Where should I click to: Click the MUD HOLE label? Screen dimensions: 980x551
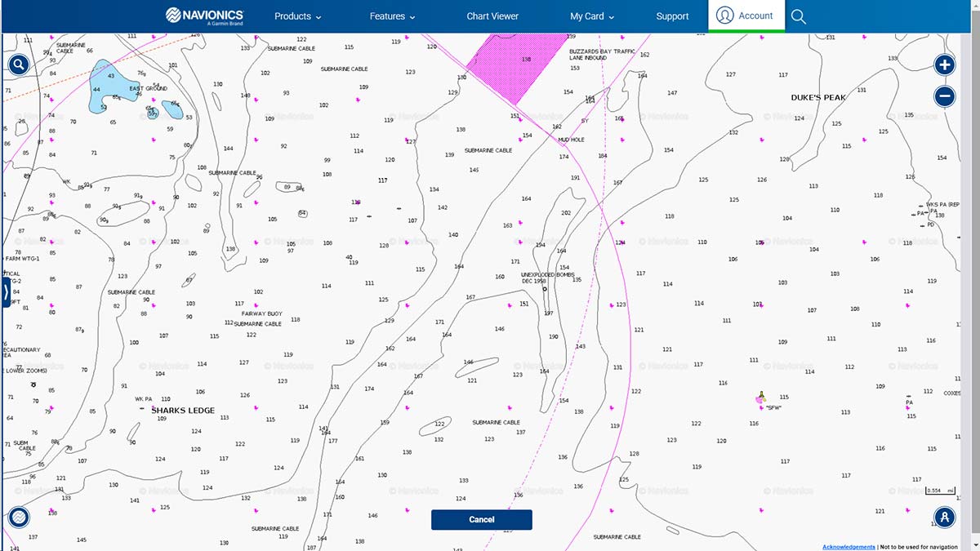tap(571, 140)
